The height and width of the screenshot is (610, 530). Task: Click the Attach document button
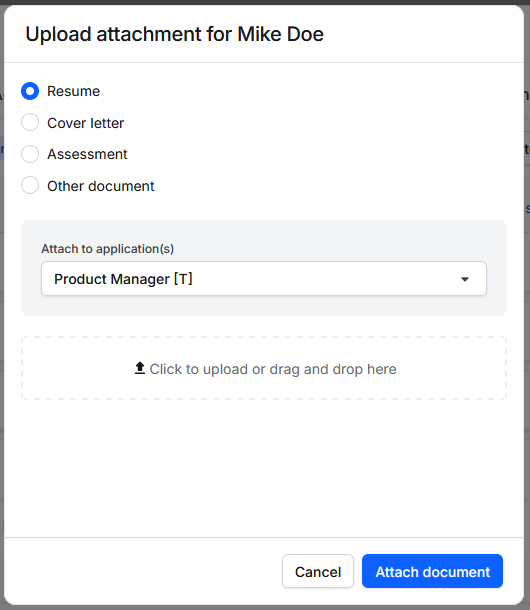[x=432, y=571]
